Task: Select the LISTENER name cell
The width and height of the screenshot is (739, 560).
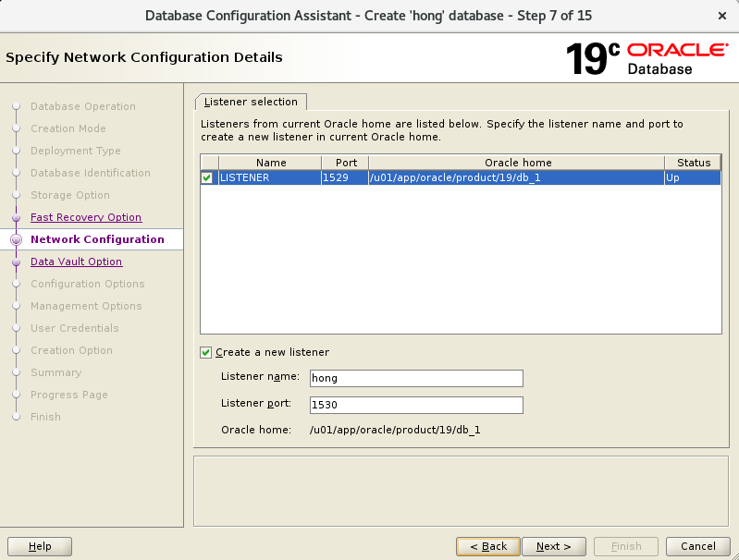Action: [270, 177]
